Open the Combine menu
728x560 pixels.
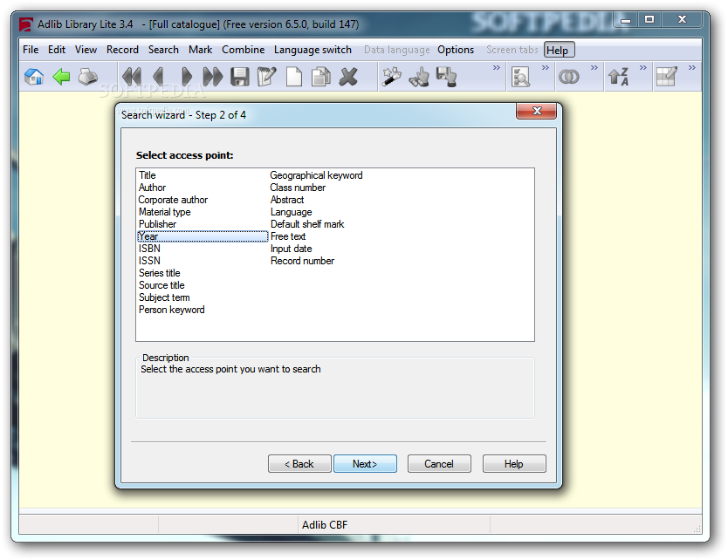(x=244, y=50)
